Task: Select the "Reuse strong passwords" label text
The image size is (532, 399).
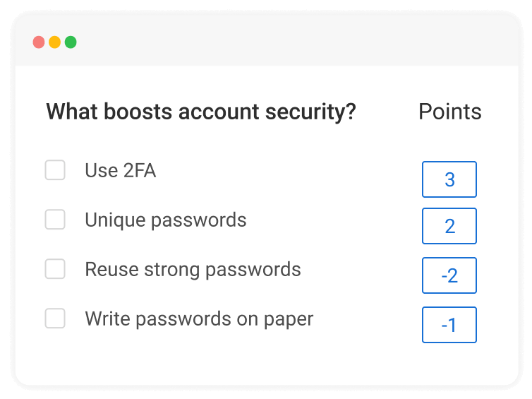Action: coord(193,269)
